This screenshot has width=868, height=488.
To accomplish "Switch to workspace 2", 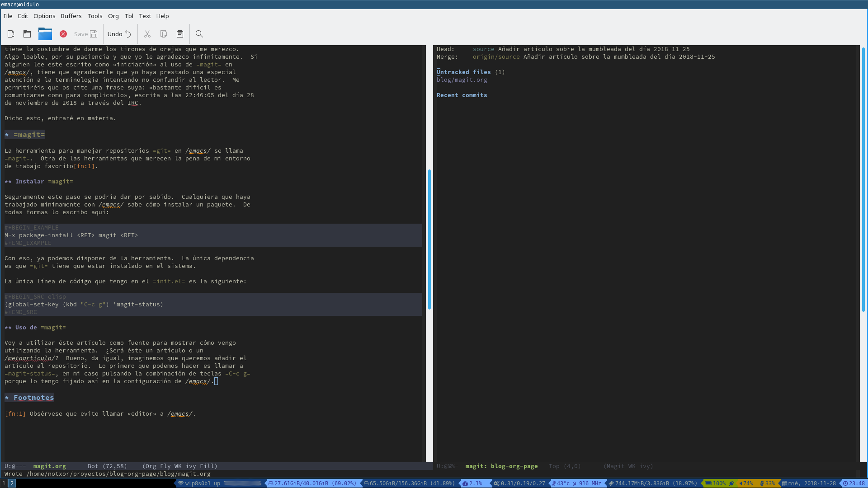I will 12,483.
